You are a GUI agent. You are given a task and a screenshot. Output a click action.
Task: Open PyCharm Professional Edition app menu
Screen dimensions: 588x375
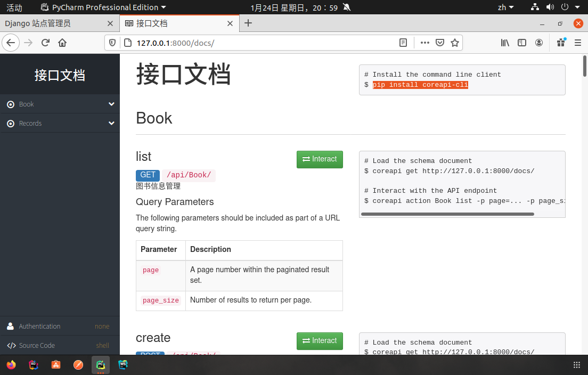click(x=103, y=7)
